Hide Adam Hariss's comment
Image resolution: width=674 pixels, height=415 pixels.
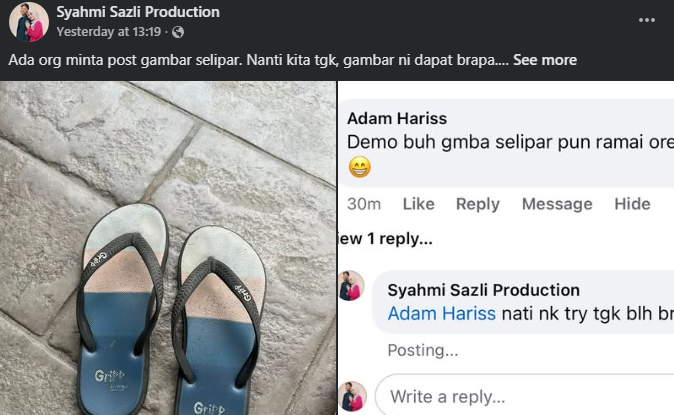[632, 204]
